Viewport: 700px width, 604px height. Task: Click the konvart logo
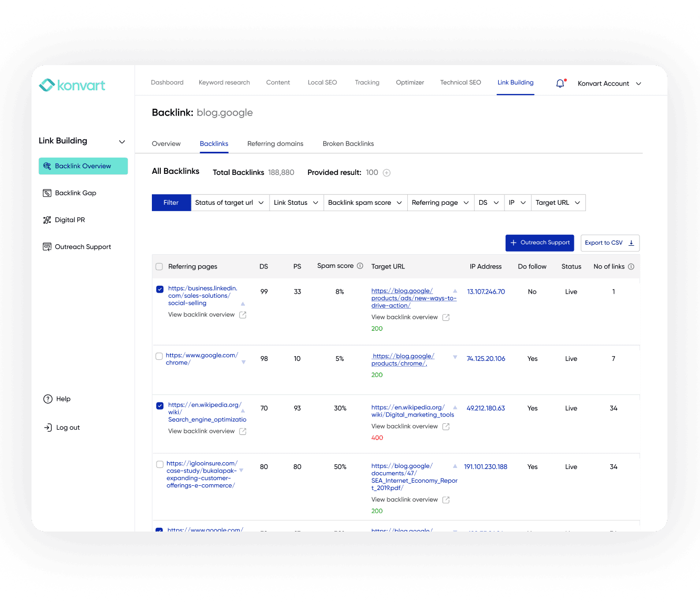(x=72, y=85)
